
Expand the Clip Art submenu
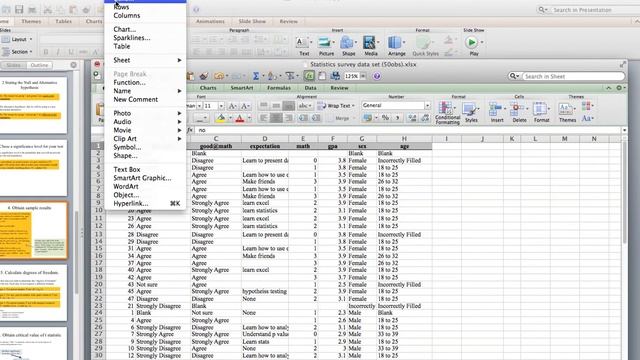pos(146,139)
